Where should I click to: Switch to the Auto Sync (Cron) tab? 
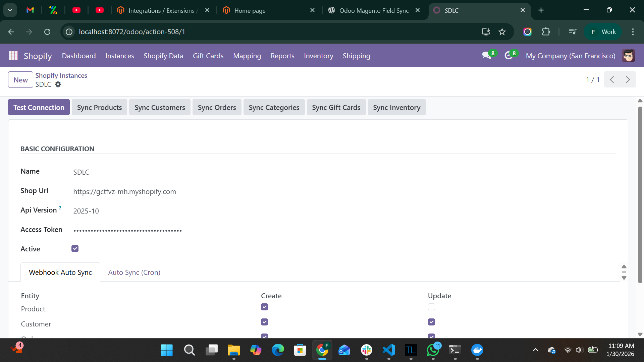[134, 272]
